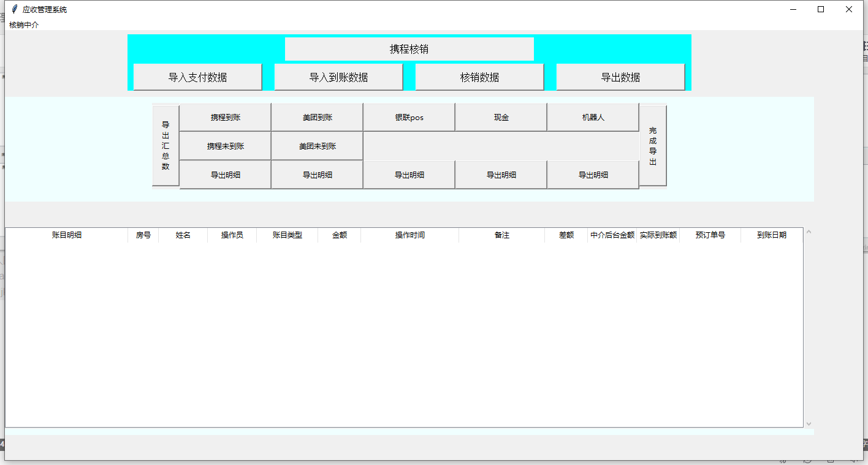
Task: Click 导入支付数据 to import payment data
Action: tap(197, 77)
